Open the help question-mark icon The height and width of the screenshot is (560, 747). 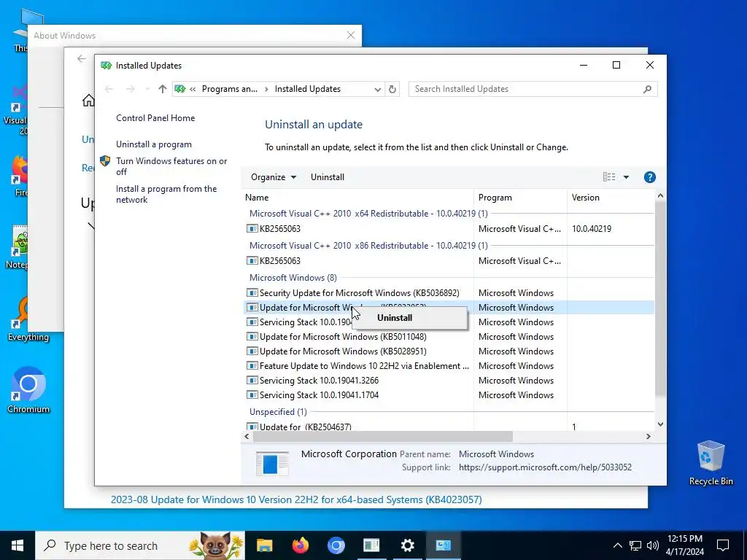click(x=649, y=177)
